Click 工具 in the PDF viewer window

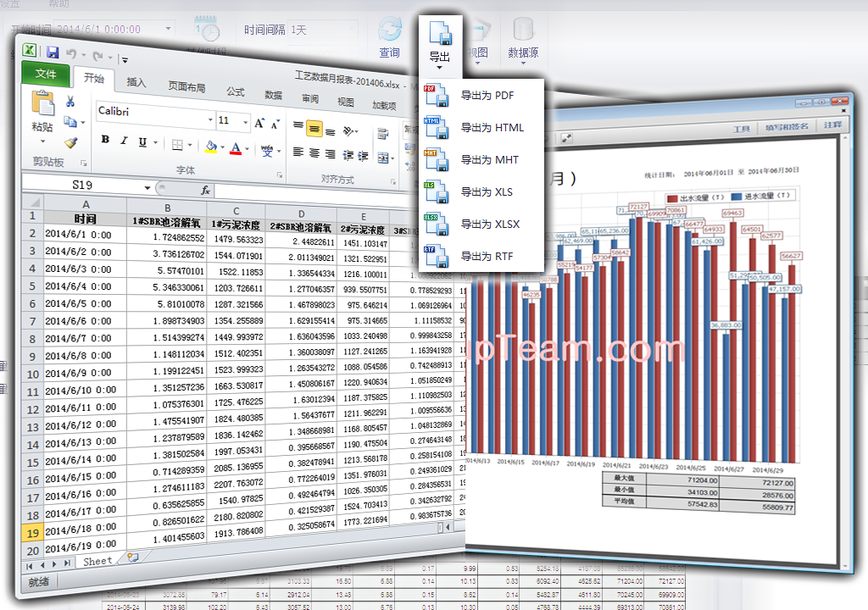coord(742,129)
